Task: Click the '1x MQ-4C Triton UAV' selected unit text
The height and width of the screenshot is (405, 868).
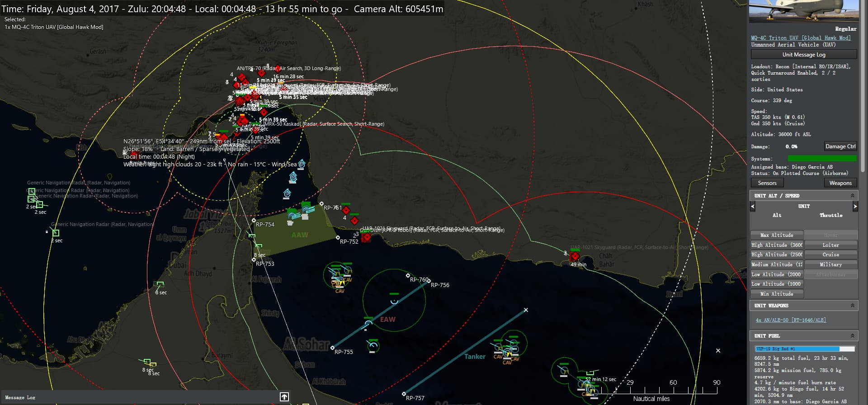Action: [x=54, y=27]
